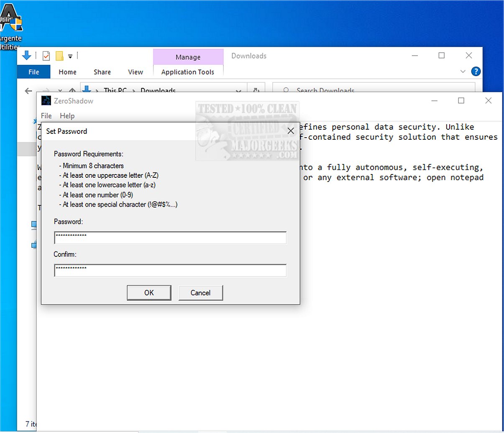Open the File tab in Explorer ribbon
Image resolution: width=504 pixels, height=433 pixels.
[x=33, y=72]
